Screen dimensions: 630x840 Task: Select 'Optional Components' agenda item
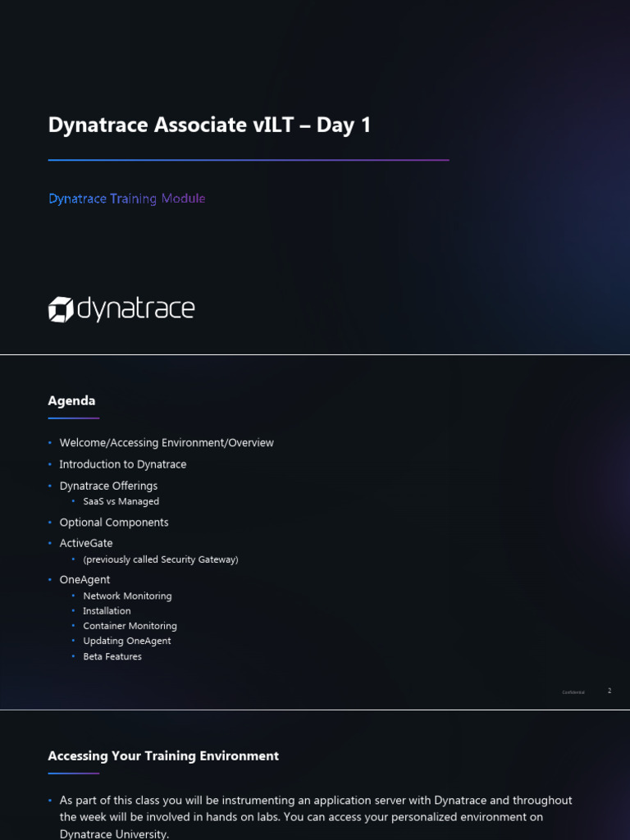pyautogui.click(x=113, y=523)
